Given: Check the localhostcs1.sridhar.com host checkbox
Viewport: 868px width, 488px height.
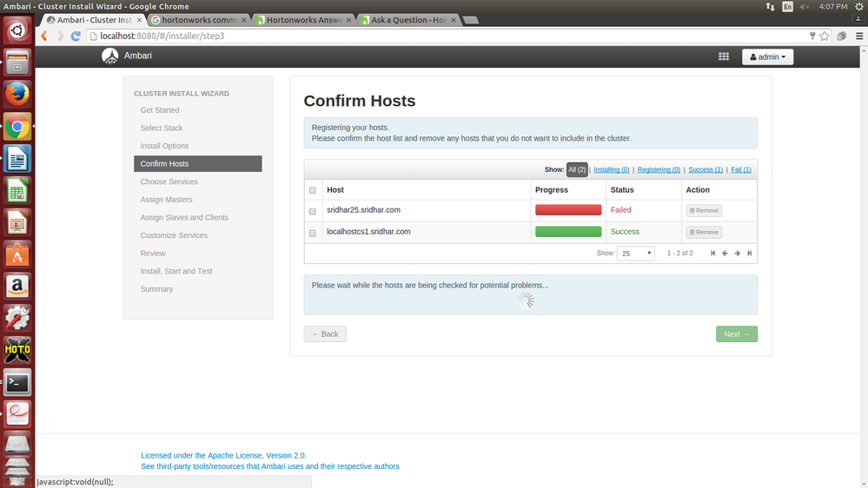Looking at the screenshot, I should tap(312, 233).
